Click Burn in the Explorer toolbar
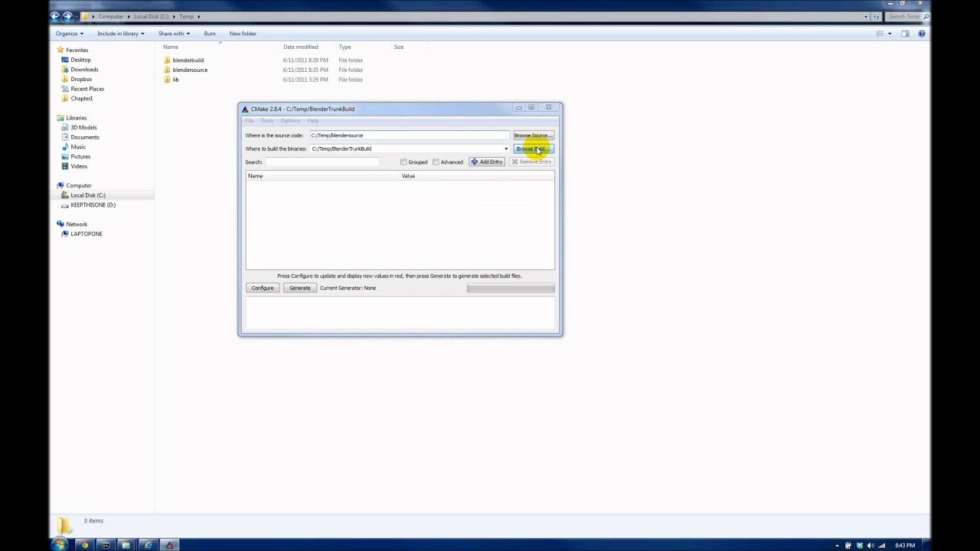The width and height of the screenshot is (980, 551). tap(210, 34)
